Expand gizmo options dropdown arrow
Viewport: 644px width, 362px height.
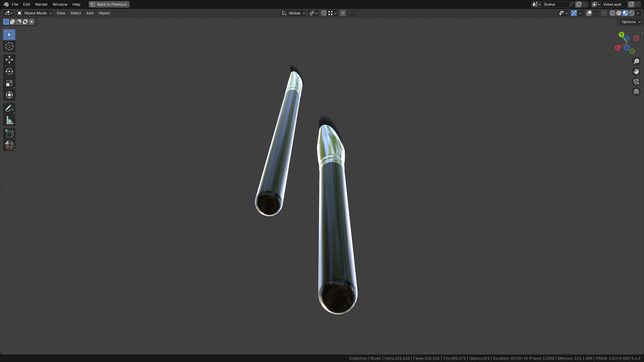pos(580,13)
